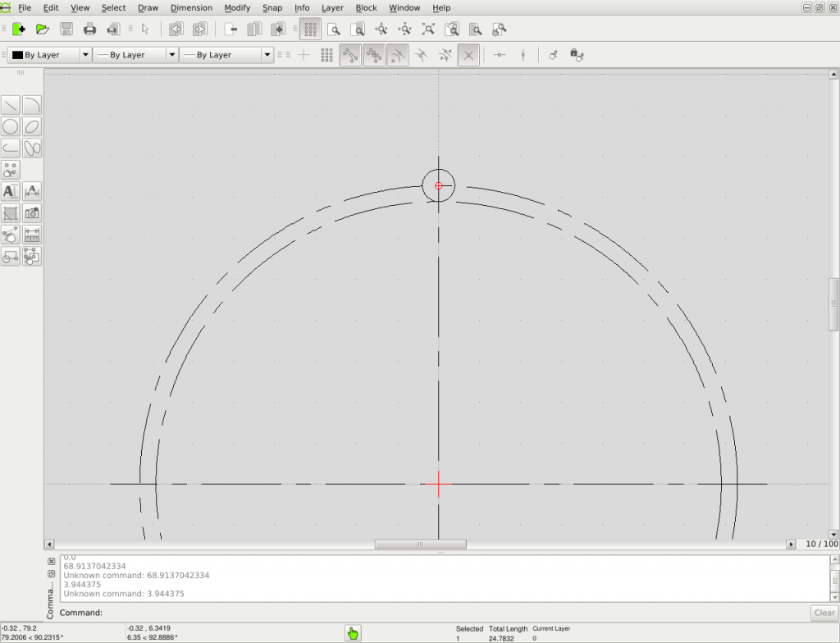This screenshot has width=840, height=643.
Task: Open the Text tool in the left toolbar
Action: coord(11,191)
